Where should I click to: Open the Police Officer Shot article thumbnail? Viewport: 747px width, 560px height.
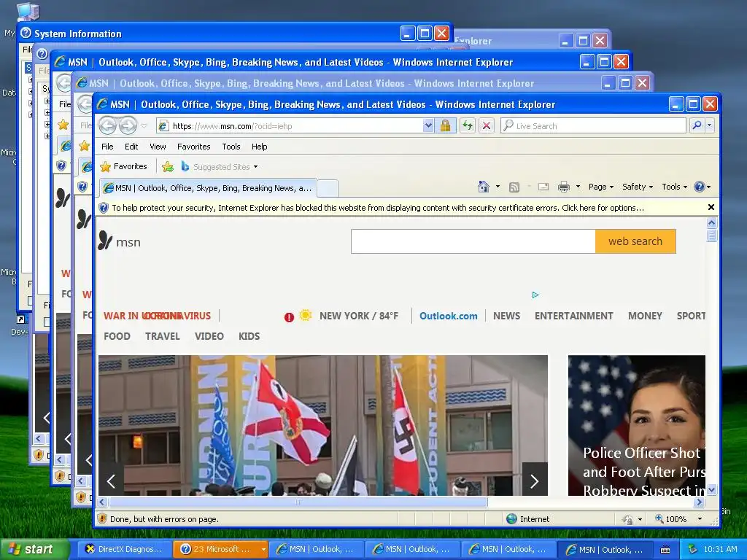click(636, 425)
